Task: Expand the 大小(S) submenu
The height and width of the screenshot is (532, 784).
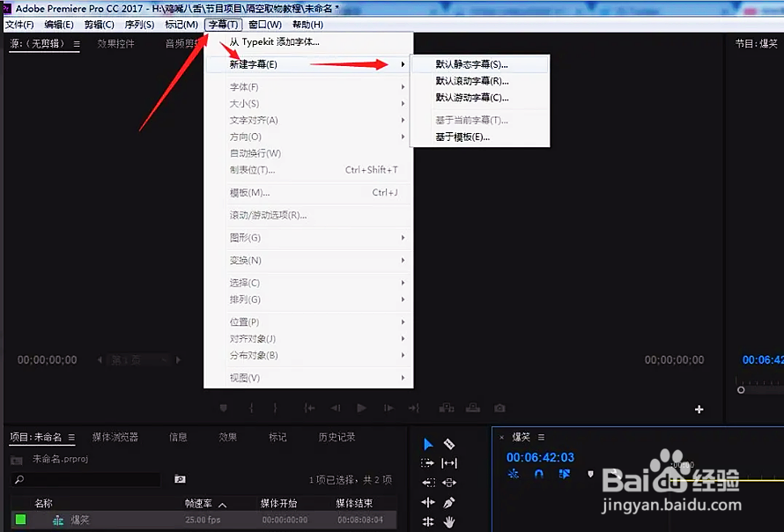Action: 308,104
